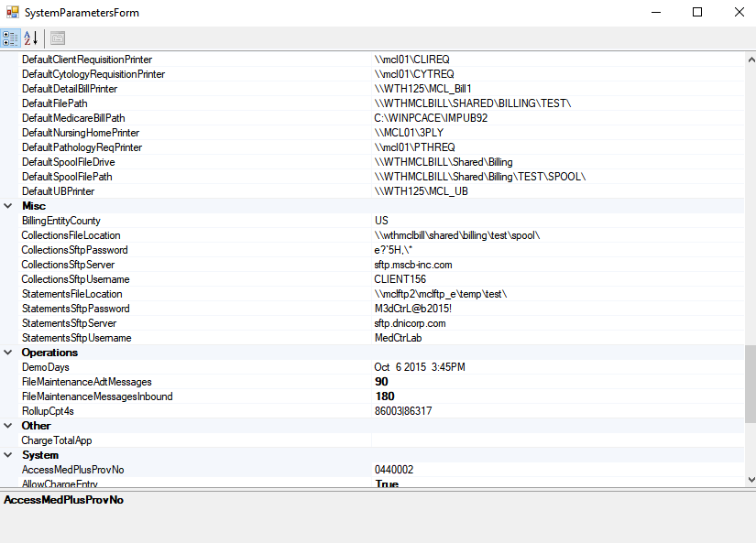Click the Alphabetical sort toolbar icon
756x543 pixels.
[31, 38]
